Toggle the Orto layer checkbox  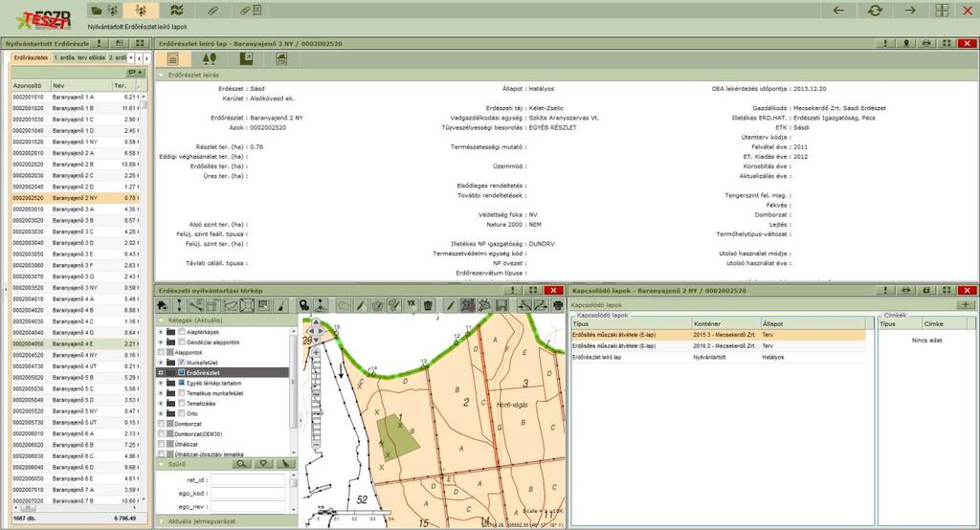click(x=182, y=413)
